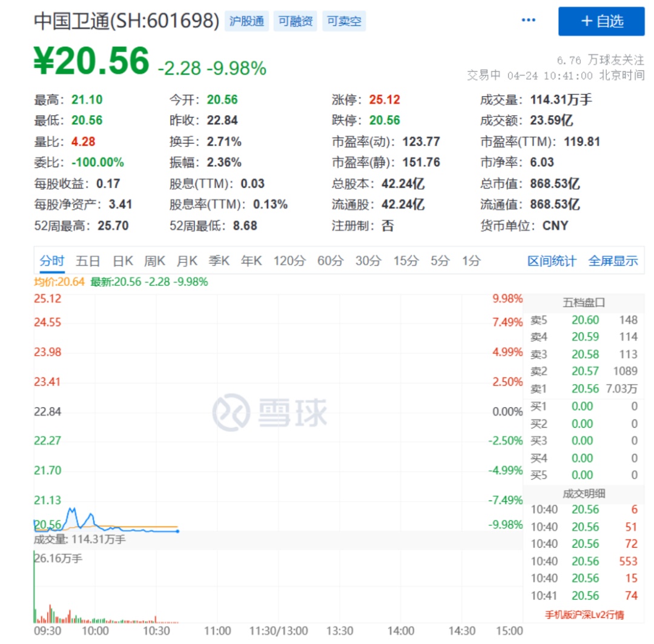Click the 可融资 tag
This screenshot has width=654, height=644.
click(x=296, y=21)
